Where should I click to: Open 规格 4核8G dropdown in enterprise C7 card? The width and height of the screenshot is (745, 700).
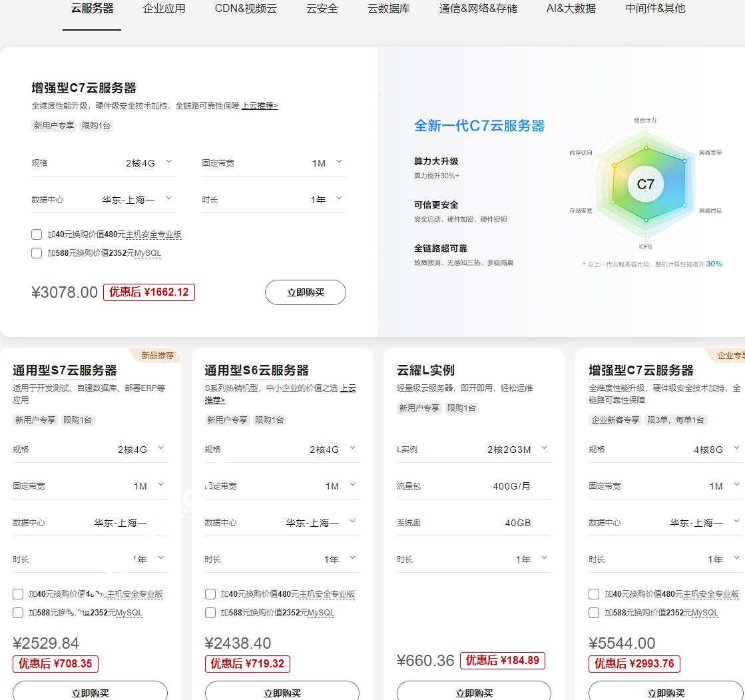pyautogui.click(x=736, y=449)
